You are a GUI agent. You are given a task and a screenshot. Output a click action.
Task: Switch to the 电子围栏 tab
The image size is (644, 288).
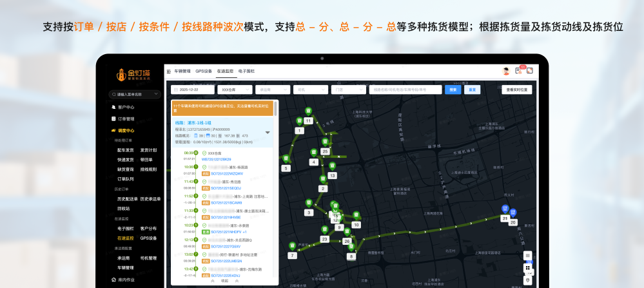click(246, 71)
